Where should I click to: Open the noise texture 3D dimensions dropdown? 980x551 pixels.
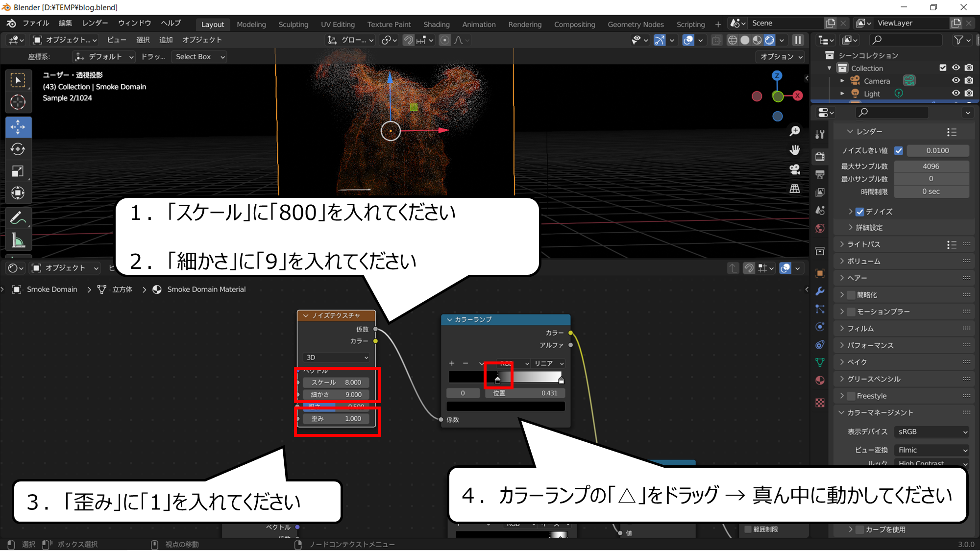click(x=337, y=358)
